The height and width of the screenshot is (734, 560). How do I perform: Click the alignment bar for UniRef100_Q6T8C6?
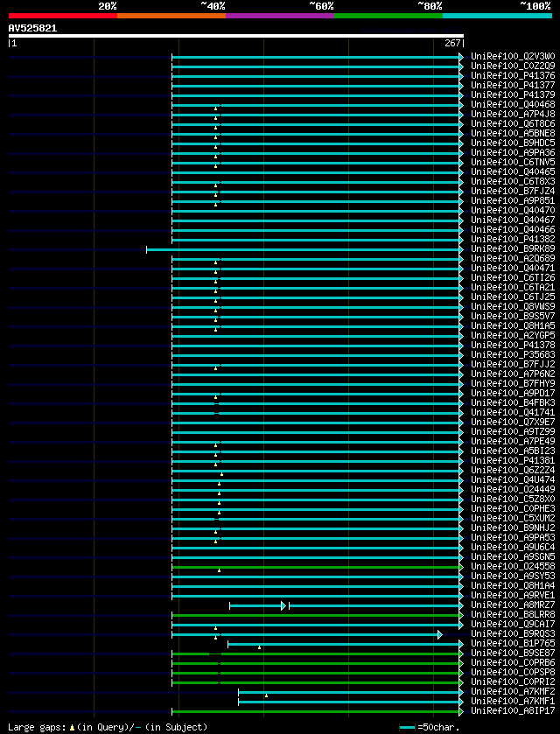tap(316, 124)
